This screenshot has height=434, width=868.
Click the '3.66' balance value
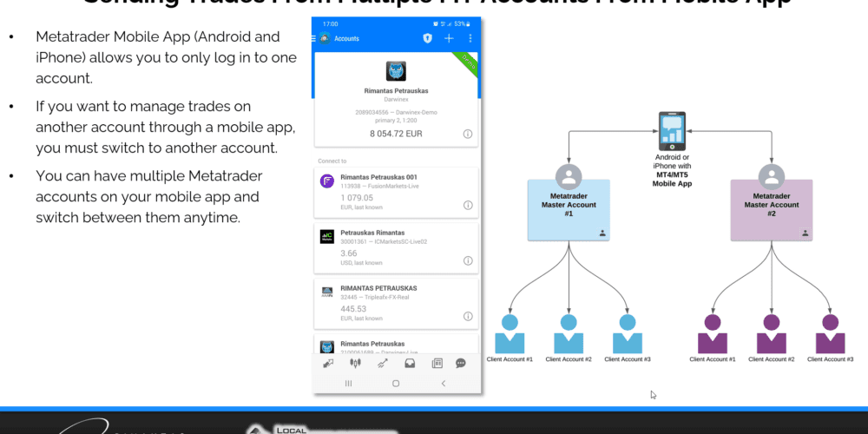349,253
